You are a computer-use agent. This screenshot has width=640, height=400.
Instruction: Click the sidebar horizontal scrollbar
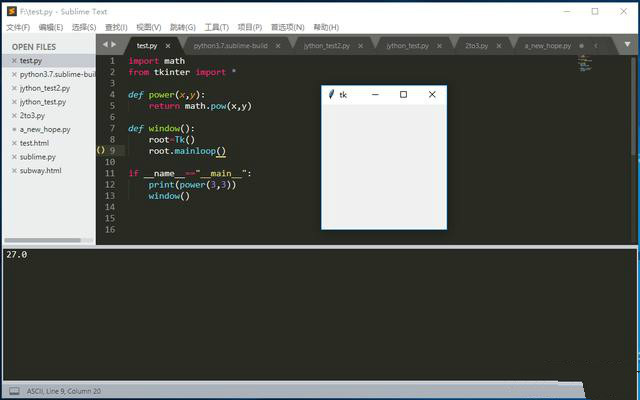[x=48, y=240]
